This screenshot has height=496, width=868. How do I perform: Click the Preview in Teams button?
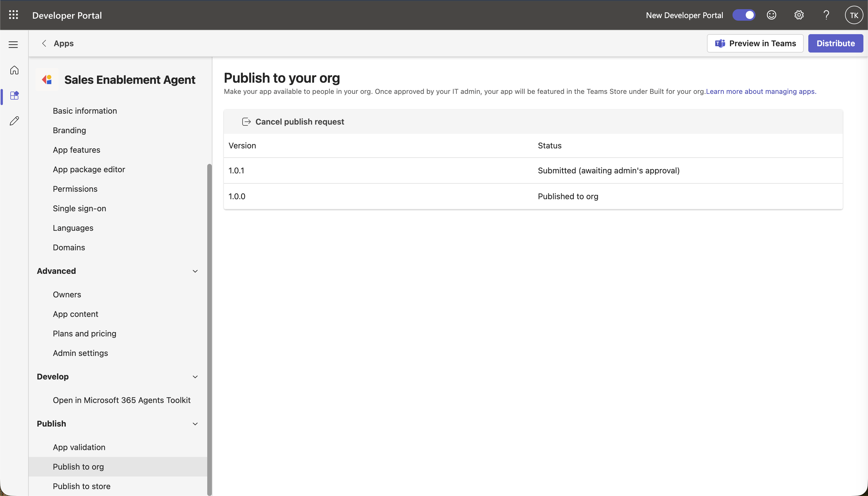[755, 43]
